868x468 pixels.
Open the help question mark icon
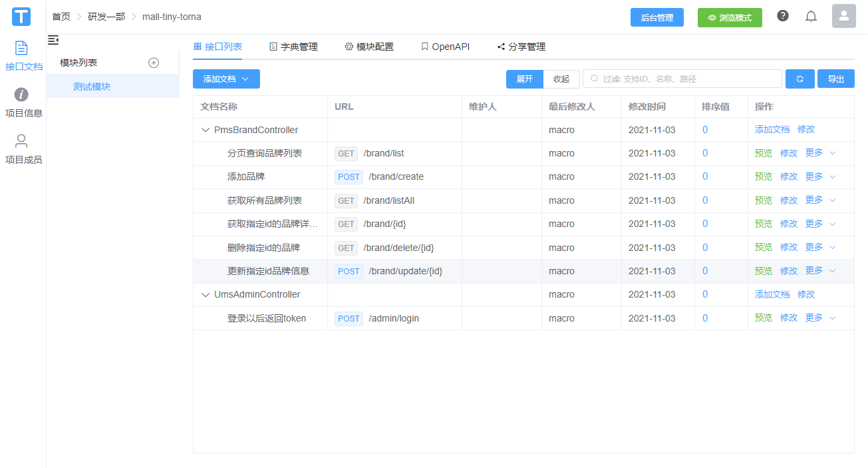tap(783, 16)
